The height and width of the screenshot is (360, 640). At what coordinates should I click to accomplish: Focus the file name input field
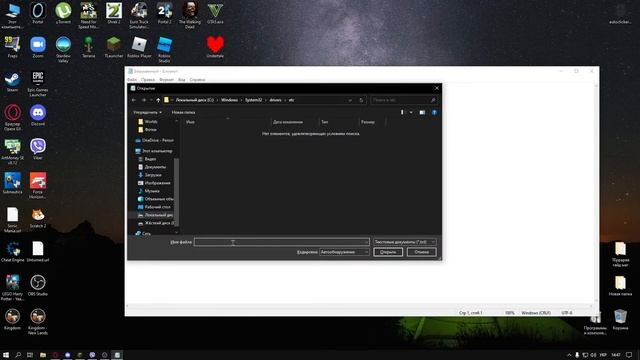[x=282, y=242]
